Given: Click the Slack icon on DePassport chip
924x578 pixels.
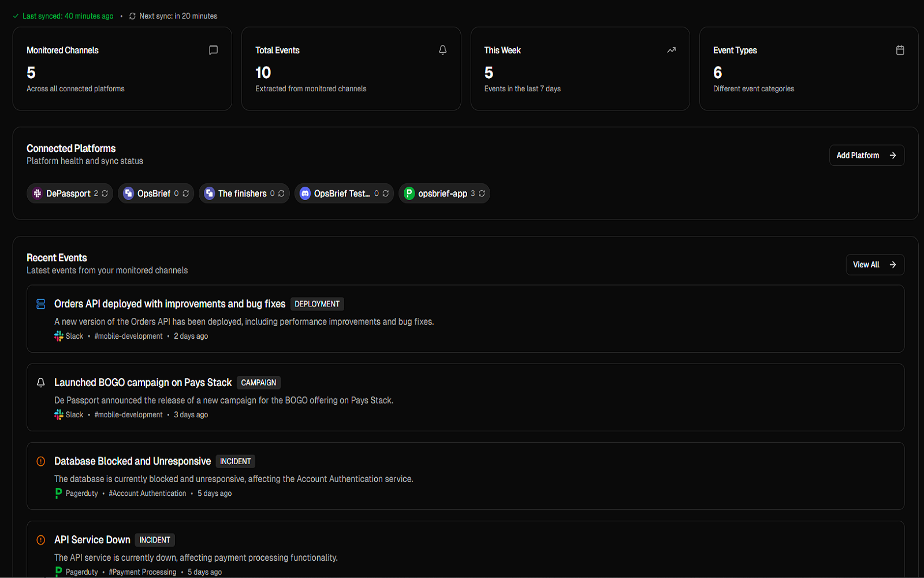Looking at the screenshot, I should point(38,194).
